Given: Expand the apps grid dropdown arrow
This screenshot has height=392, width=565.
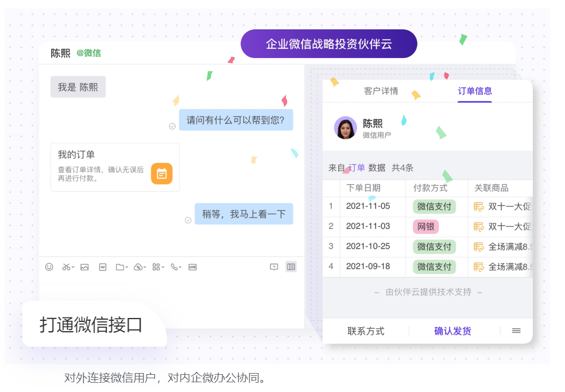Looking at the screenshot, I should pos(162,267).
